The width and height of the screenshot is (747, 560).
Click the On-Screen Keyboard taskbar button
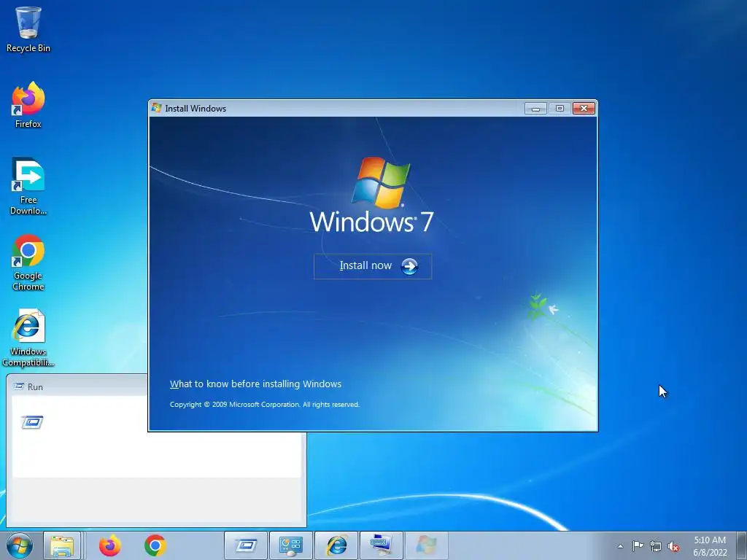(x=381, y=545)
